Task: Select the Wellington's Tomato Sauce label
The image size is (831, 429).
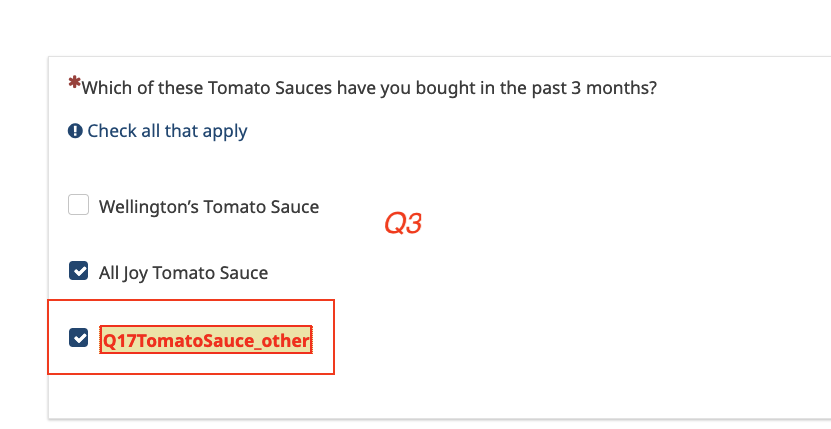Action: (209, 207)
